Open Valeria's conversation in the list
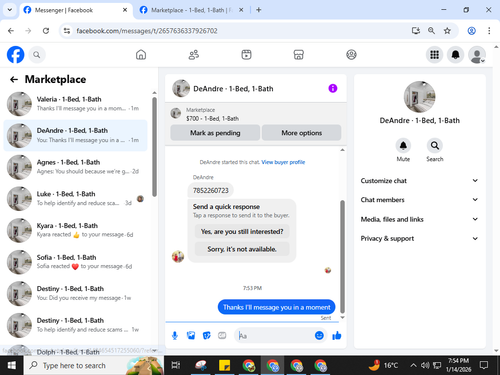Screen dimensions: 500x375 click(75, 104)
